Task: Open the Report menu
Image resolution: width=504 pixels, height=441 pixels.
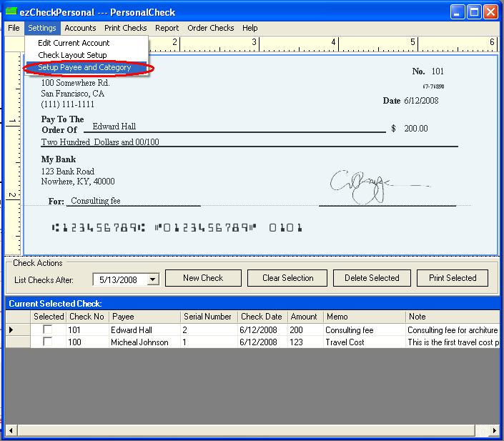Action: (167, 28)
